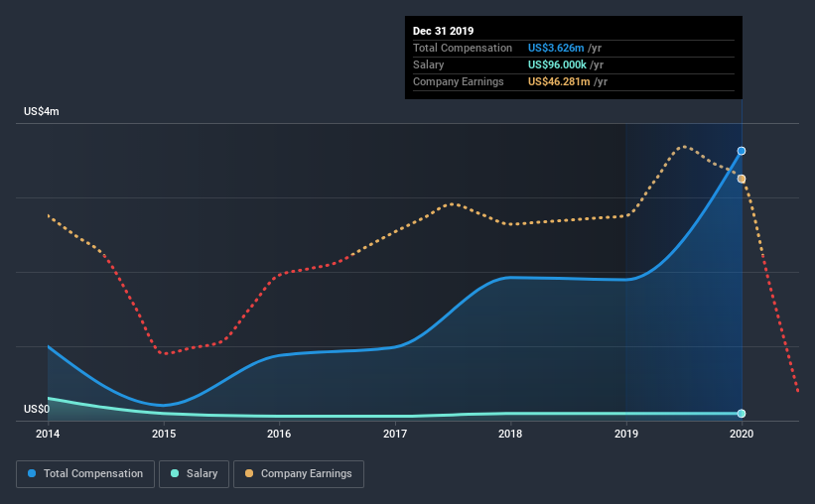Click the US$3.626m total compensation value
Screen dimensions: 815x504
(556, 48)
